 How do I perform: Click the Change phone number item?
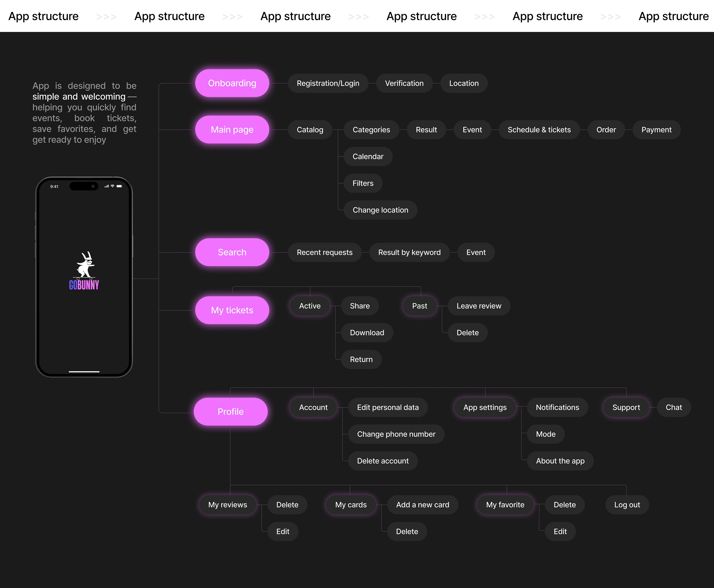coord(396,434)
